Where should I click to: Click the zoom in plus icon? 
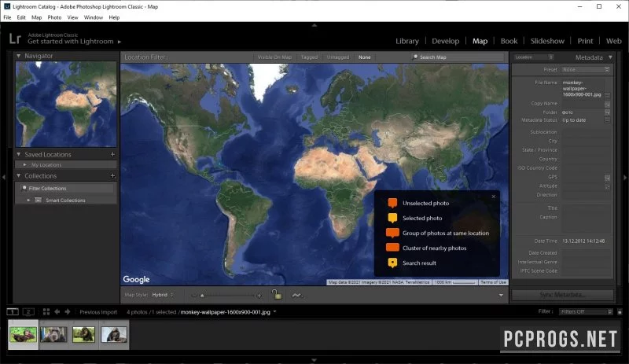(x=259, y=296)
